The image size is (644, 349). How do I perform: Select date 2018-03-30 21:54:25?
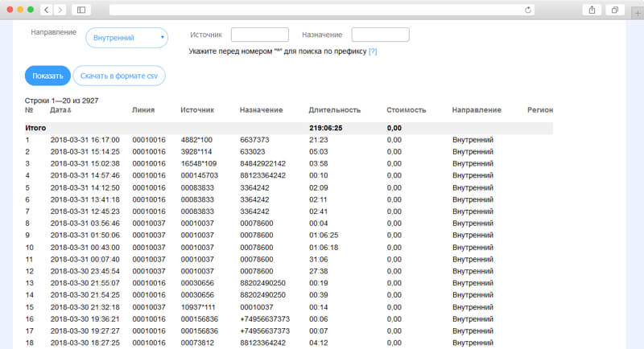(x=85, y=295)
